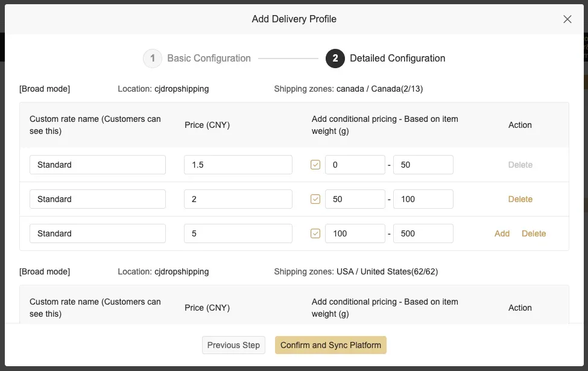Click step 1 circle icon

pos(153,59)
